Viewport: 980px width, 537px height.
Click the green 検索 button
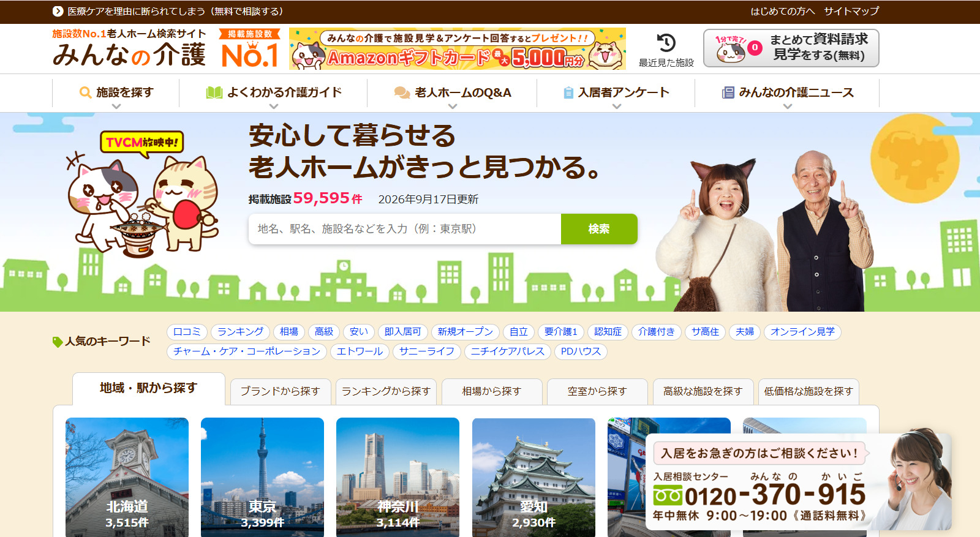[x=599, y=229]
